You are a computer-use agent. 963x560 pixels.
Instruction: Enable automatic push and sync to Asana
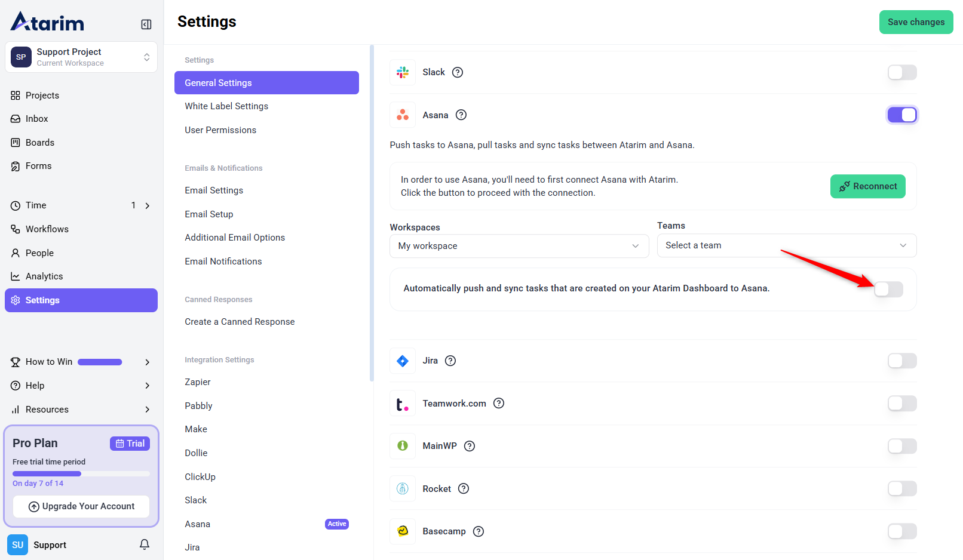888,290
